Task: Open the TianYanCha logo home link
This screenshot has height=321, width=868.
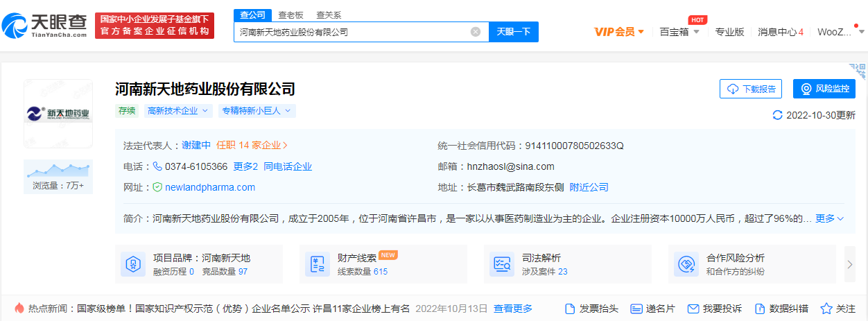Action: [44, 26]
